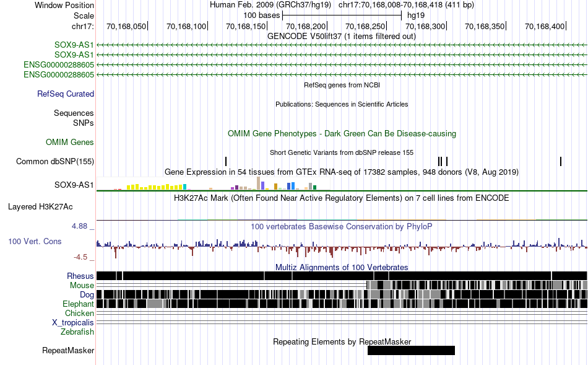The image size is (588, 365).
Task: Click the 70,168,400 ruler position
Action: coord(545,26)
